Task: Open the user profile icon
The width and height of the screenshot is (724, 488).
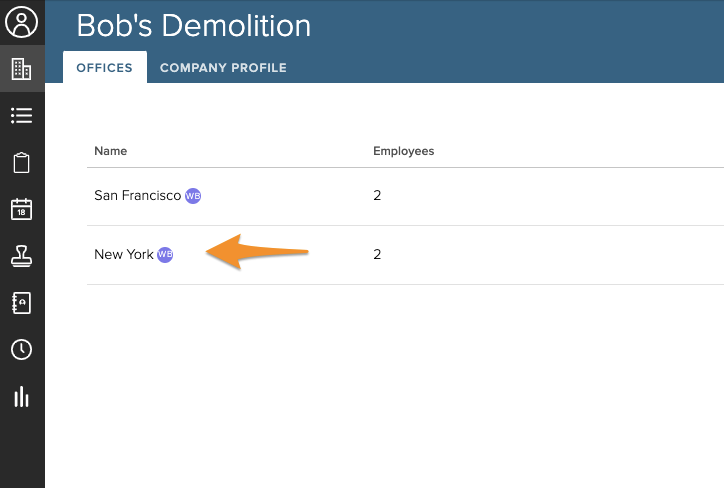Action: point(22,22)
